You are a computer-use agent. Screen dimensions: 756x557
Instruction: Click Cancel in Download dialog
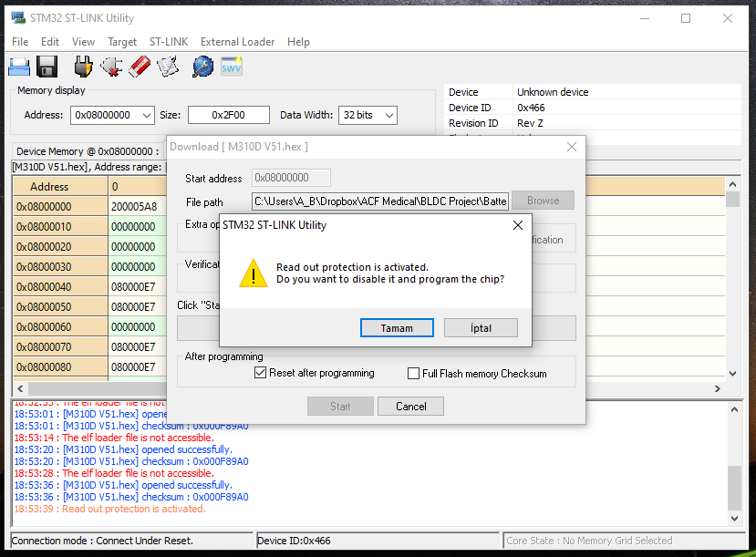[x=410, y=407]
